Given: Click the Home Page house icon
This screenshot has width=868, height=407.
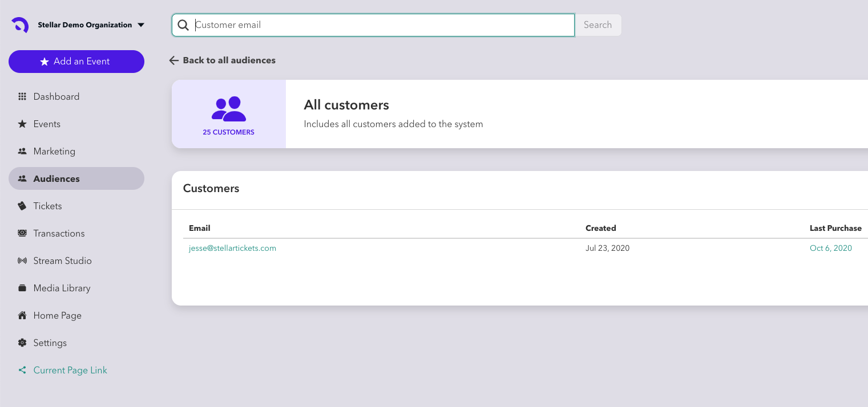Looking at the screenshot, I should click(x=22, y=315).
